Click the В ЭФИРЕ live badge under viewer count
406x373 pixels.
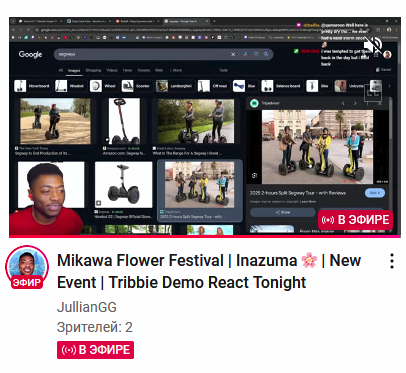tap(95, 350)
